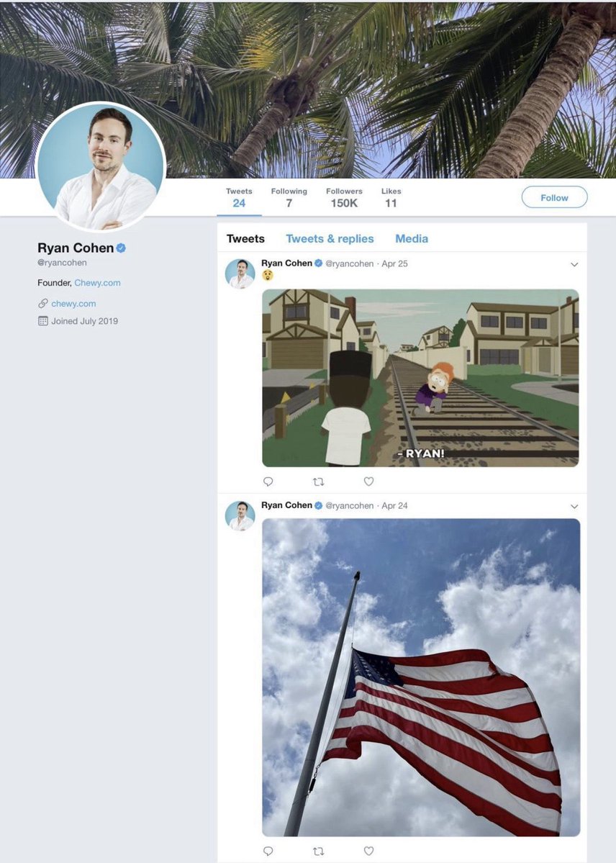Open the large profile picture
Image resolution: width=616 pixels, height=863 pixels.
tap(101, 166)
